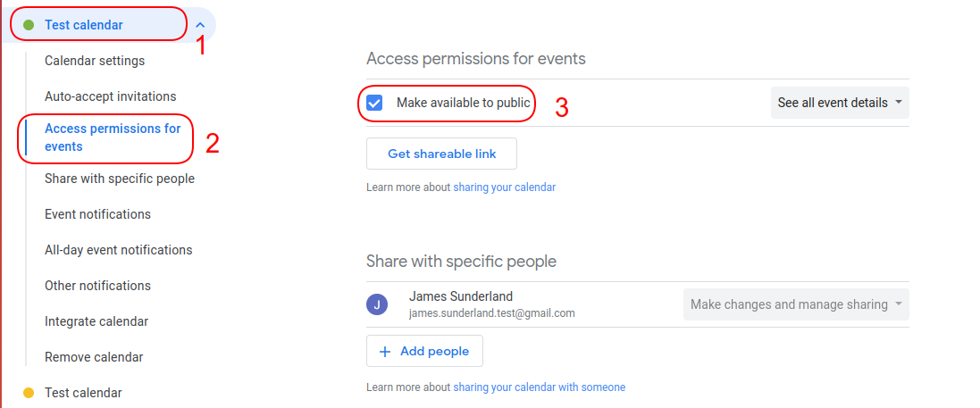The image size is (980, 408).
Task: Click the Add people button
Action: (x=424, y=351)
